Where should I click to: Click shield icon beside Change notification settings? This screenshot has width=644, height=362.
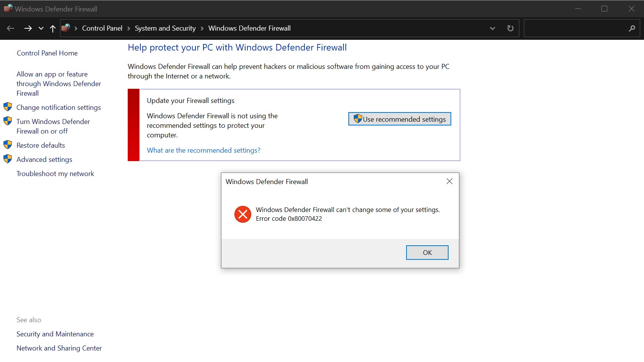point(8,107)
